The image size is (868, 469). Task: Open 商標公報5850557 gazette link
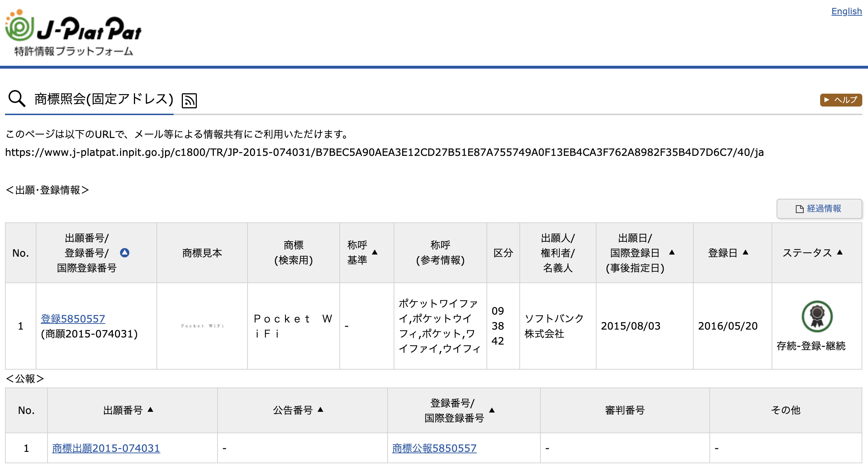coord(434,448)
